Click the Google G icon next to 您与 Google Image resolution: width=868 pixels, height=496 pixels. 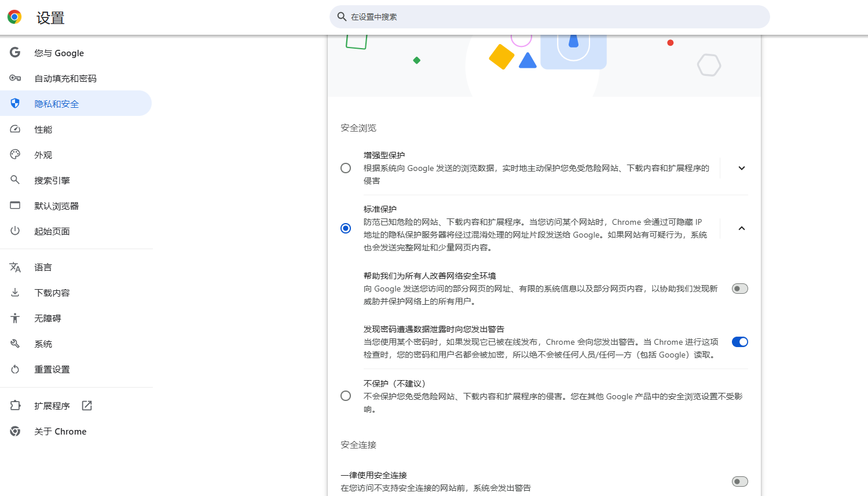[x=15, y=52]
